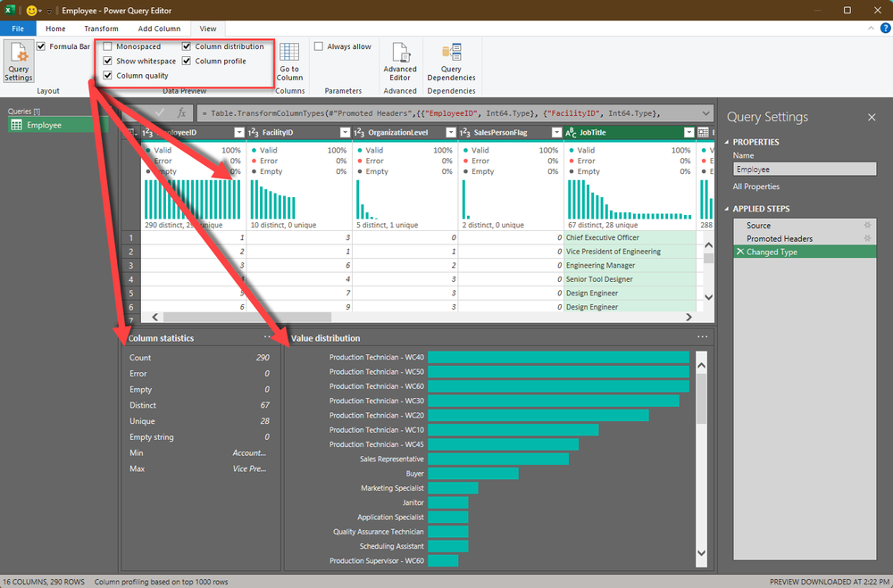Open the JobTitle column filter dropdown
This screenshot has width=893, height=588.
click(689, 133)
